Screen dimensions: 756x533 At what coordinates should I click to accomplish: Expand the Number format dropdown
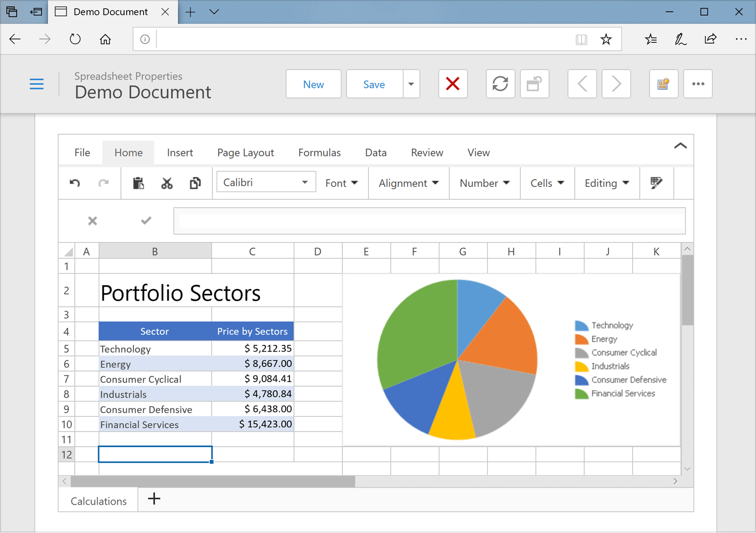(x=484, y=183)
